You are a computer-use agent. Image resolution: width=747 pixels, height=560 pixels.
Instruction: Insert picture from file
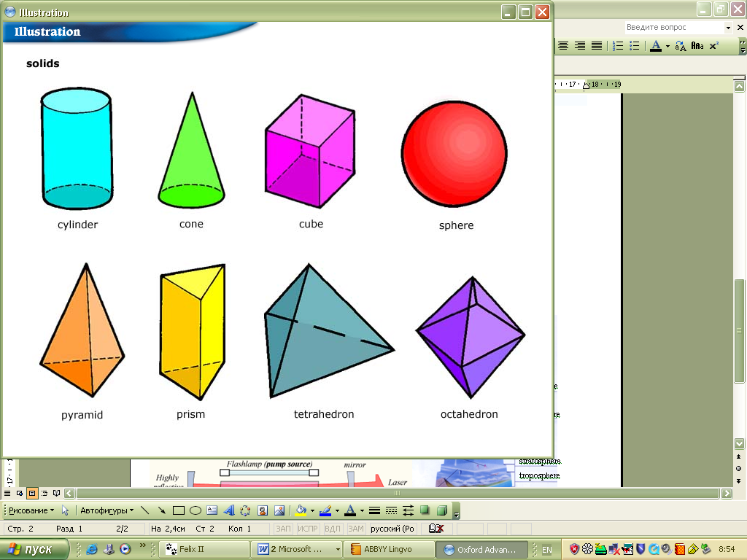(279, 510)
